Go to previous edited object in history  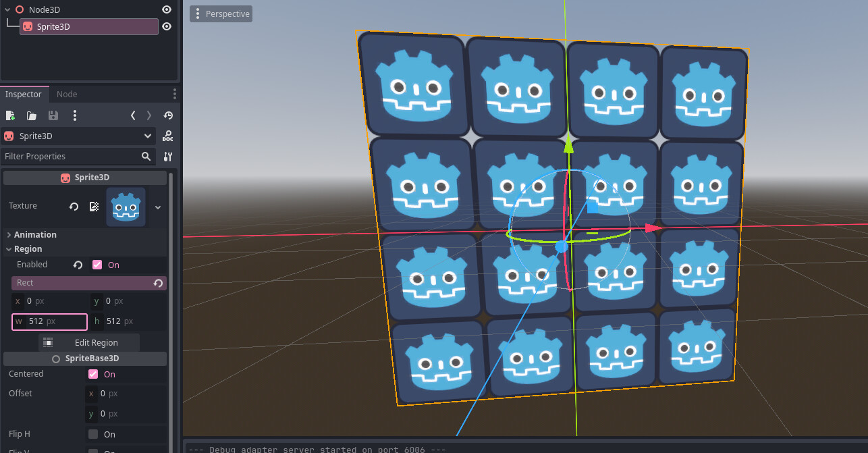(x=133, y=115)
